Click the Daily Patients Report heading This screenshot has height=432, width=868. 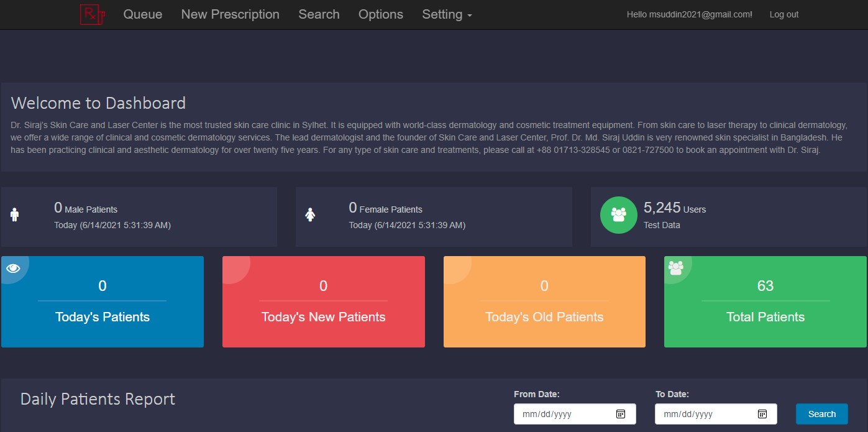click(x=98, y=399)
